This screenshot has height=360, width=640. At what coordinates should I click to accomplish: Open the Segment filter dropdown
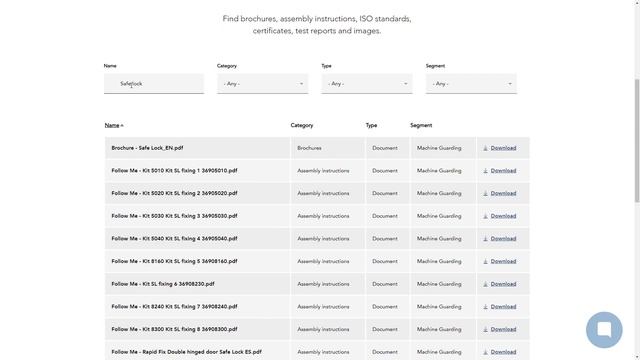[471, 84]
